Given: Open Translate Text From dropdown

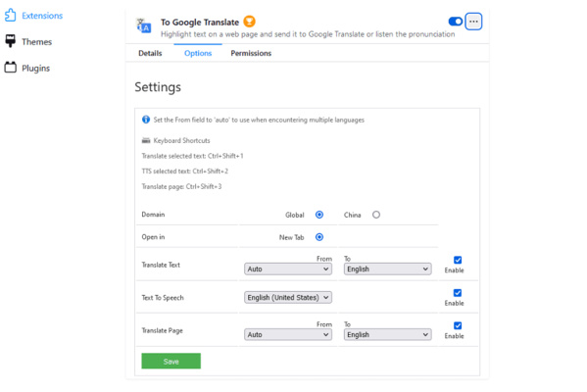Looking at the screenshot, I should (288, 269).
